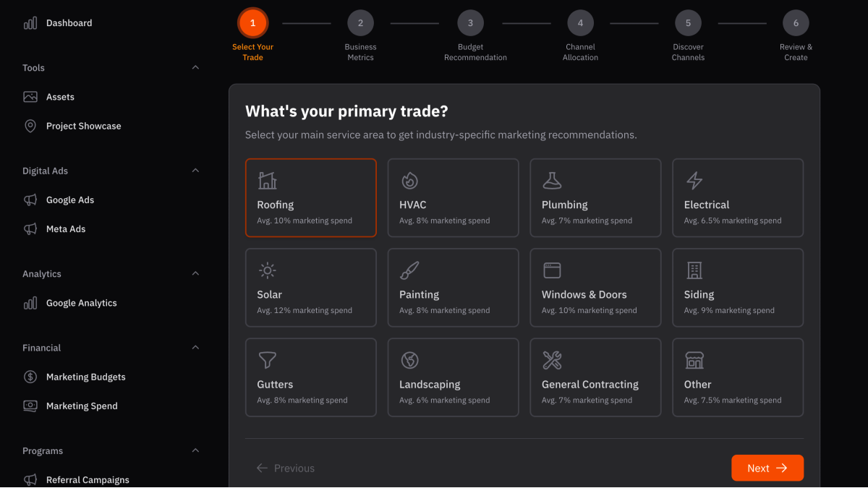Screen dimensions: 868x488
Task: Open Meta Ads in the sidebar
Action: click(x=65, y=229)
